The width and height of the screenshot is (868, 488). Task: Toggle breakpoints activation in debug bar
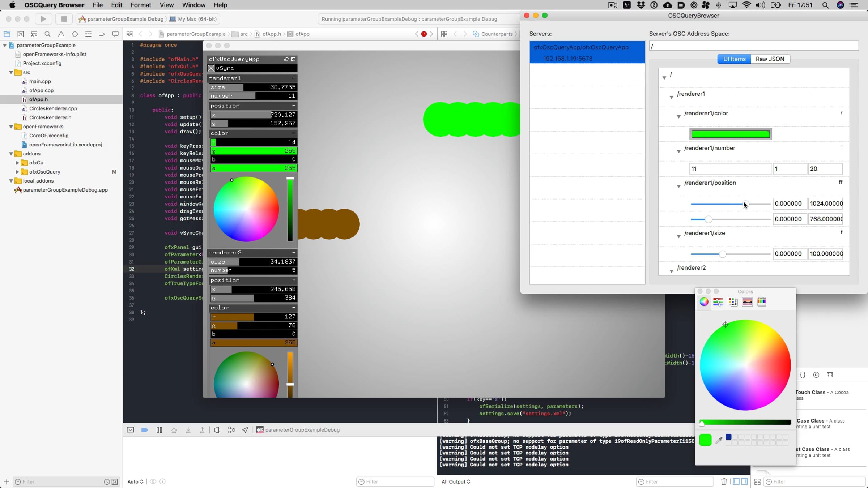145,430
